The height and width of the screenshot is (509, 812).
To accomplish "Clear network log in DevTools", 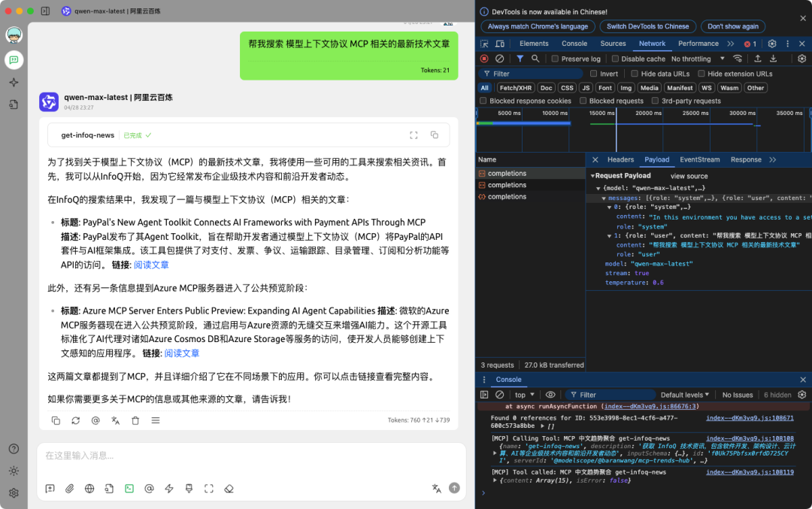I will pyautogui.click(x=499, y=59).
